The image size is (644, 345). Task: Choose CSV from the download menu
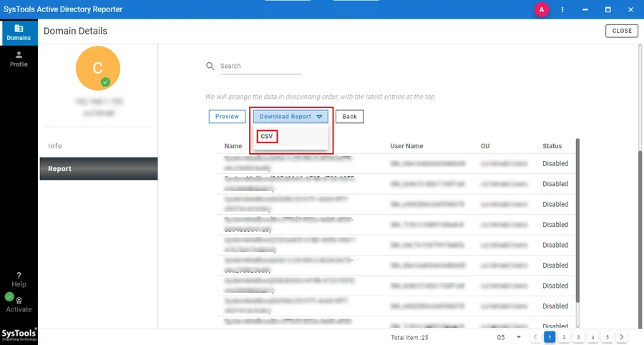coord(267,137)
